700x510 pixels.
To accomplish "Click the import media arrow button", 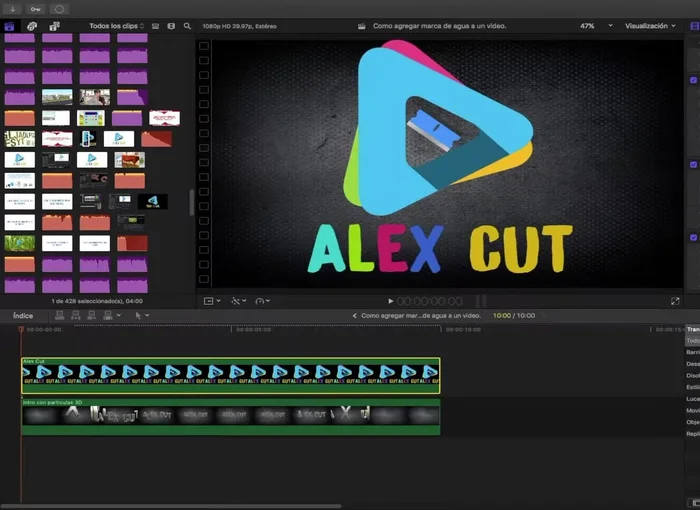I will [11, 8].
